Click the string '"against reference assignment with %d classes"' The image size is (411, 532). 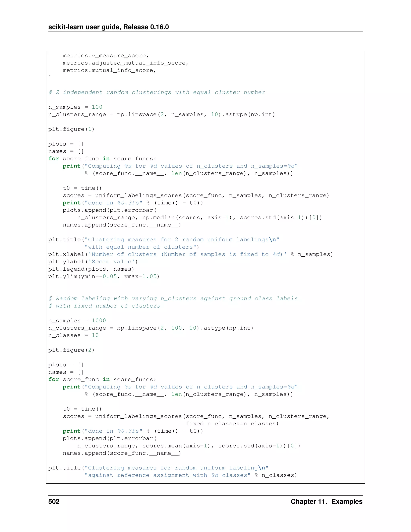168,475
